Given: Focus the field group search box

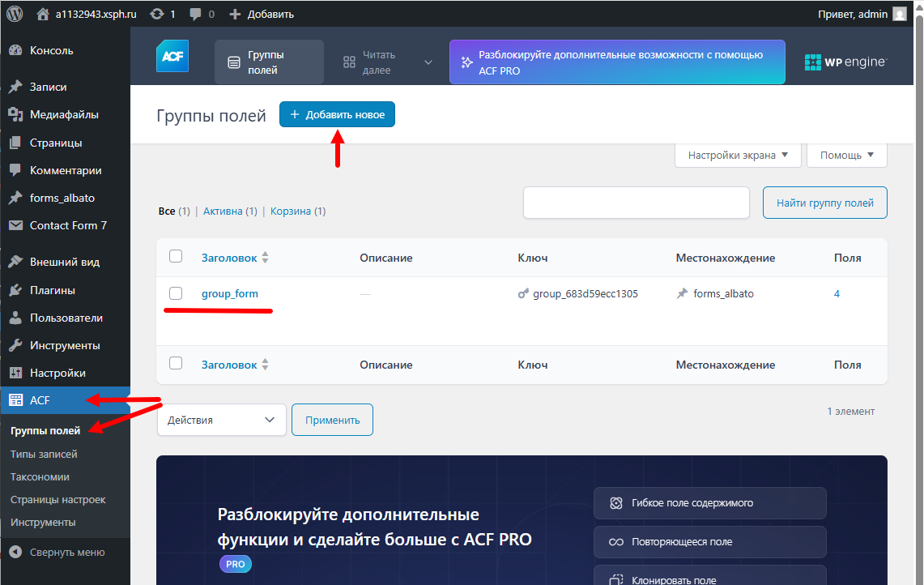Looking at the screenshot, I should [636, 203].
